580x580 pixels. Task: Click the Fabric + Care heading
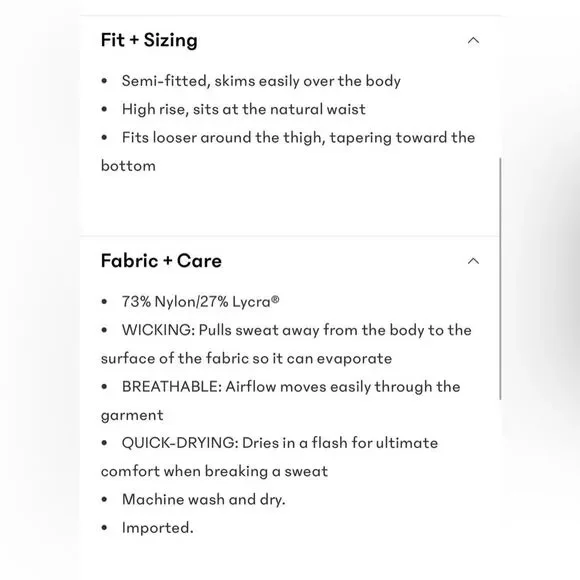[161, 260]
